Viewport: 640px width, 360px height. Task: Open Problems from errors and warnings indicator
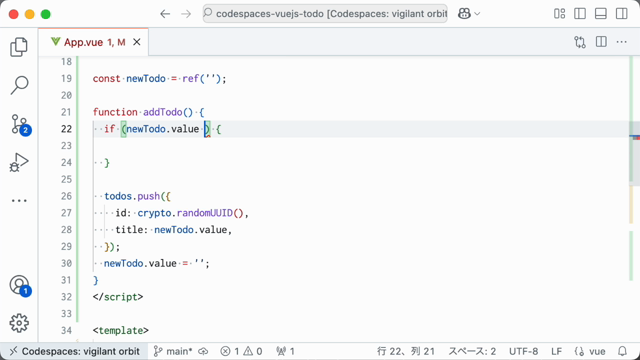click(241, 351)
